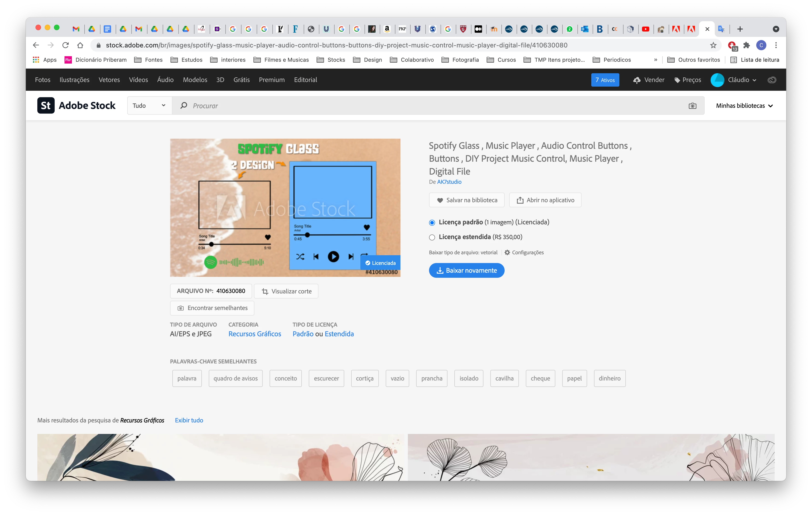The image size is (812, 515).
Task: Go to the Premium section
Action: [x=271, y=80]
